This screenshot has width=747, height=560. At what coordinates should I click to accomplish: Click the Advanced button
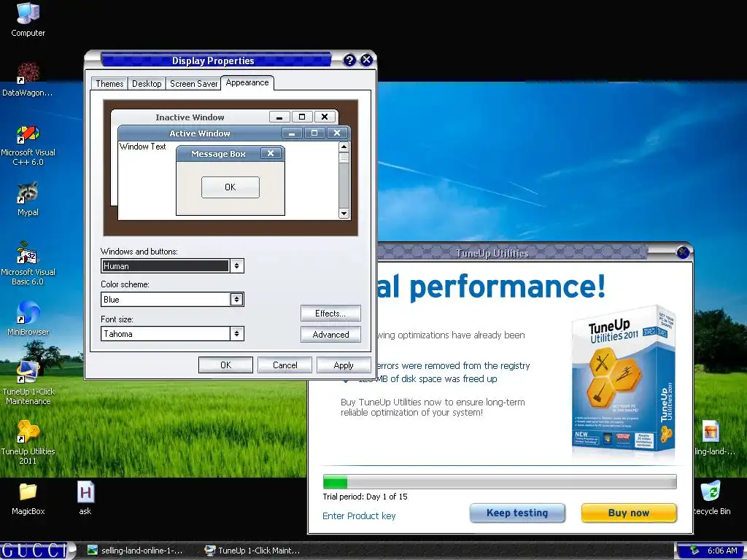click(x=330, y=334)
